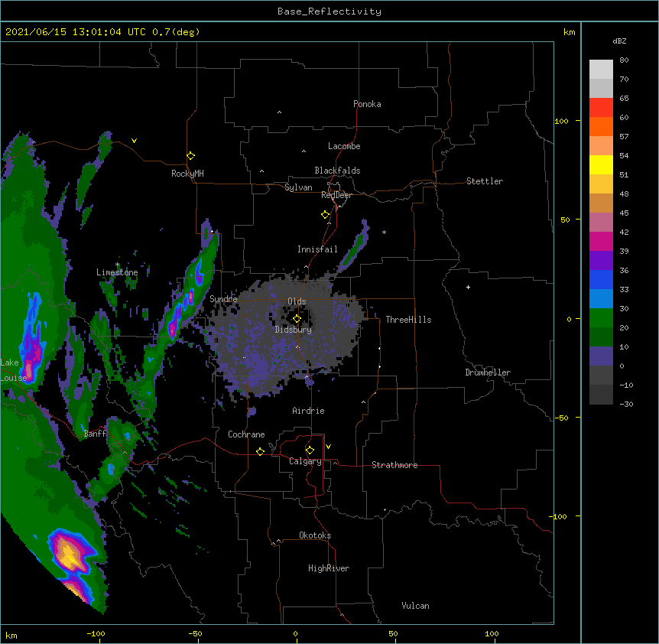This screenshot has height=644, width=659.
Task: Click the yellow v marker northwest of RockyMH
Action: (134, 141)
